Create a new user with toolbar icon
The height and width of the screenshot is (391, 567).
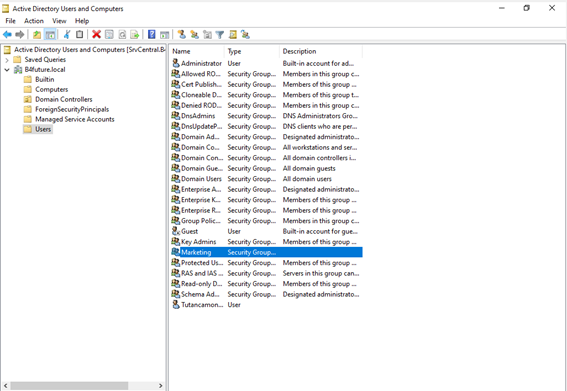pos(182,35)
